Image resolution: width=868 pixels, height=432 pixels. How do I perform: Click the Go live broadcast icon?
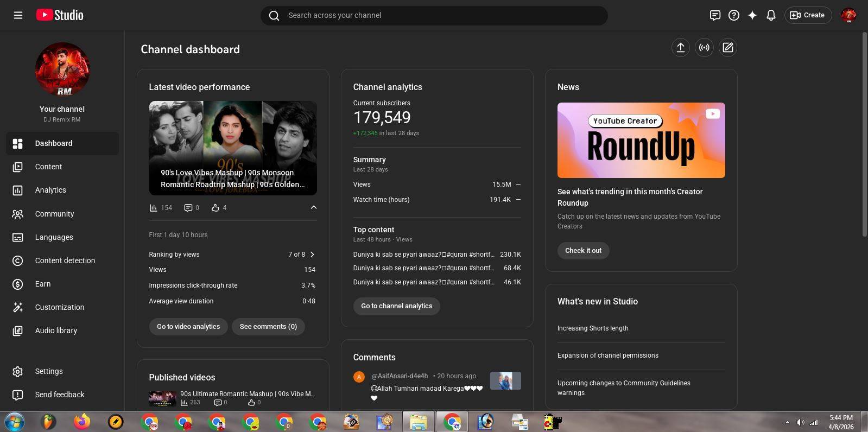click(704, 48)
